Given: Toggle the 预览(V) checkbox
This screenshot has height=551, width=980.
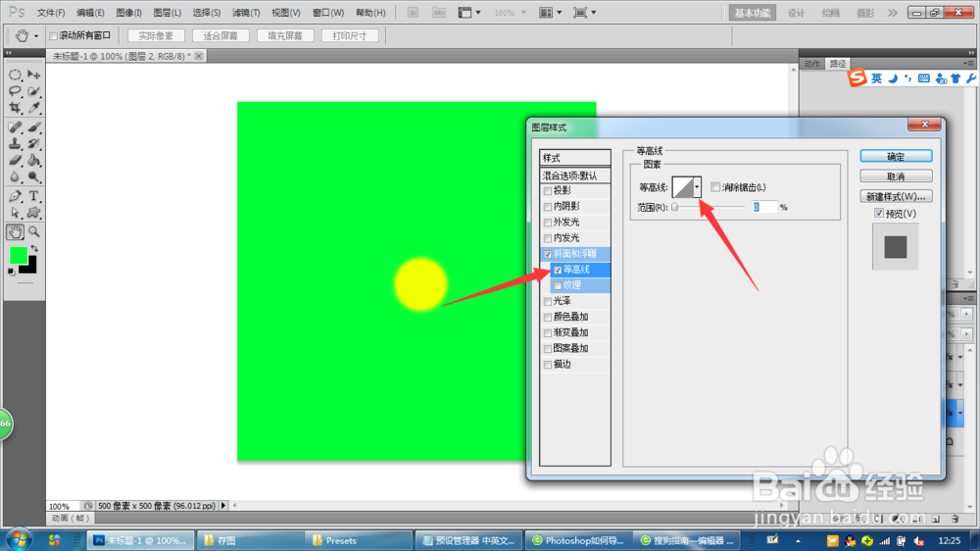Looking at the screenshot, I should pyautogui.click(x=879, y=214).
